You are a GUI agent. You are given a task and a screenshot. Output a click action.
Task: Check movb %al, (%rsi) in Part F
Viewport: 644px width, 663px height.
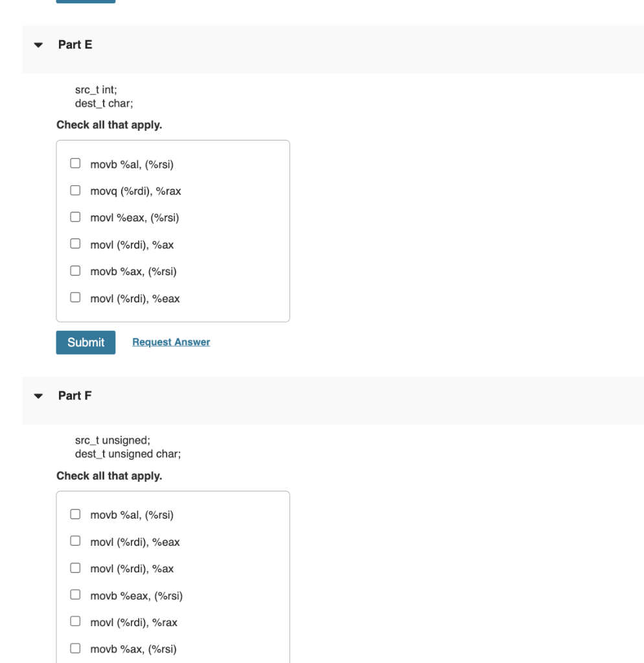[75, 514]
